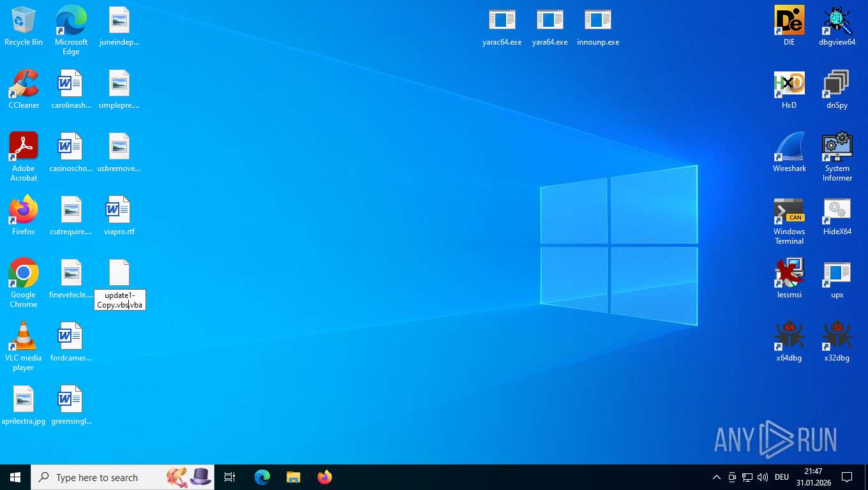Select the fordcamer... Word document
The image size is (868, 490).
71,343
